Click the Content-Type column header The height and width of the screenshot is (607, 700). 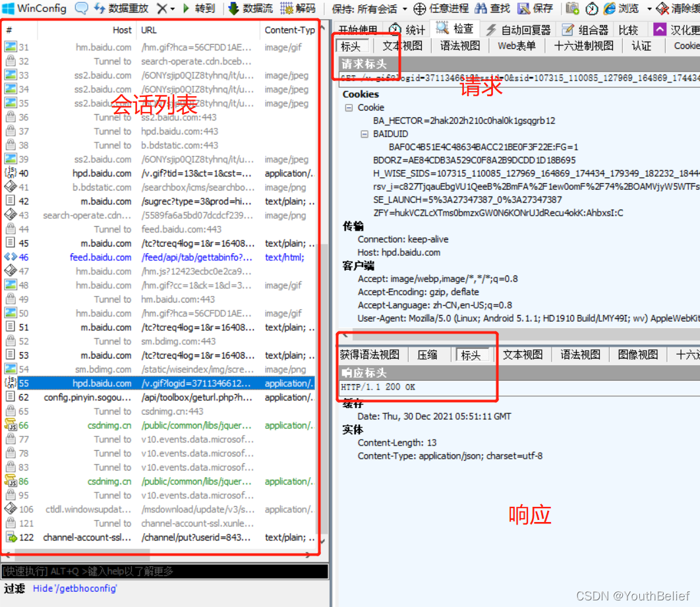289,30
